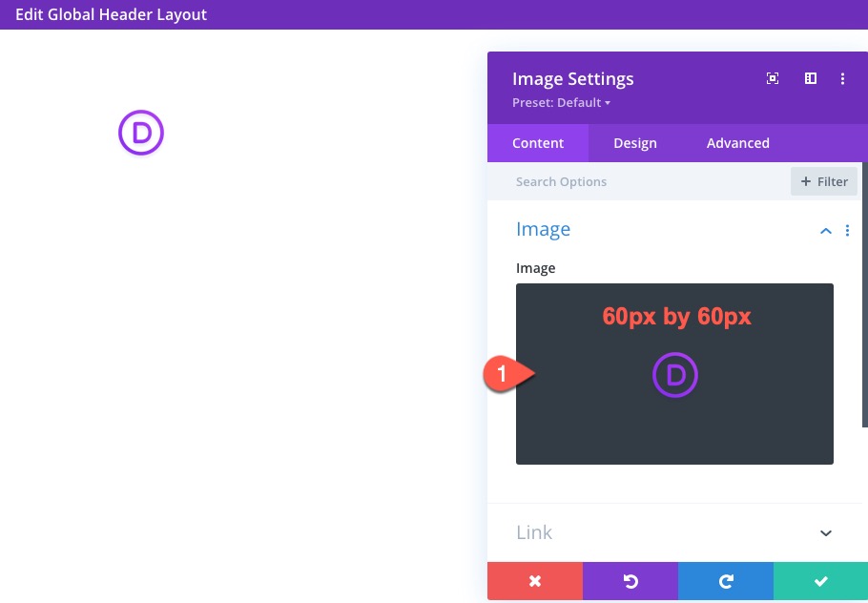Click the Filter button
Image resolution: width=868 pixels, height=603 pixels.
coord(824,181)
